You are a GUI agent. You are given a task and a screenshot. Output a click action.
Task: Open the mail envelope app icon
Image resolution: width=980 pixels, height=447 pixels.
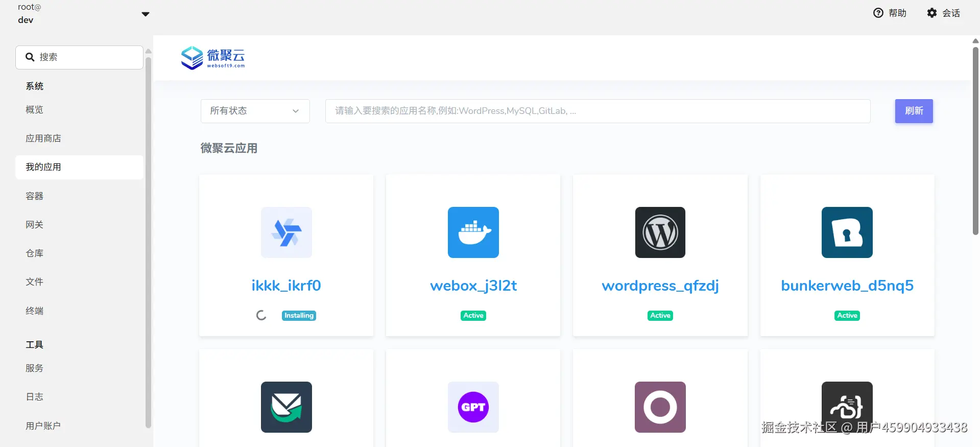pyautogui.click(x=286, y=407)
